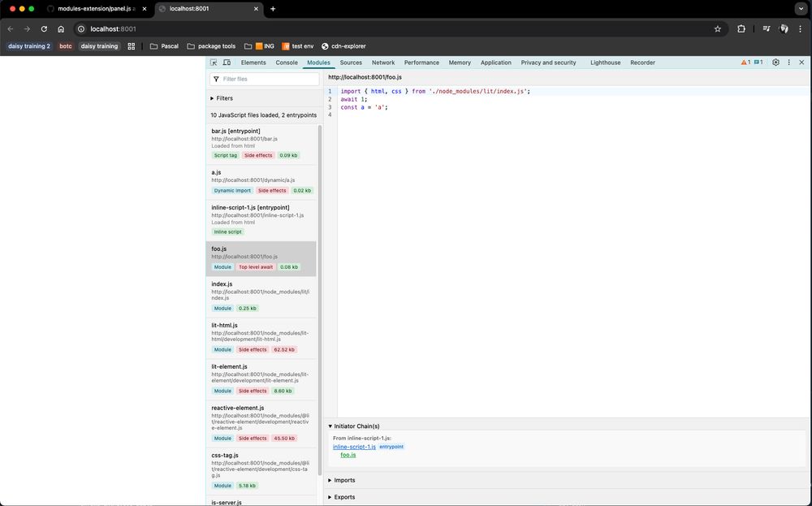Image resolution: width=812 pixels, height=506 pixels.
Task: View site information icon in address bar
Action: click(80, 29)
